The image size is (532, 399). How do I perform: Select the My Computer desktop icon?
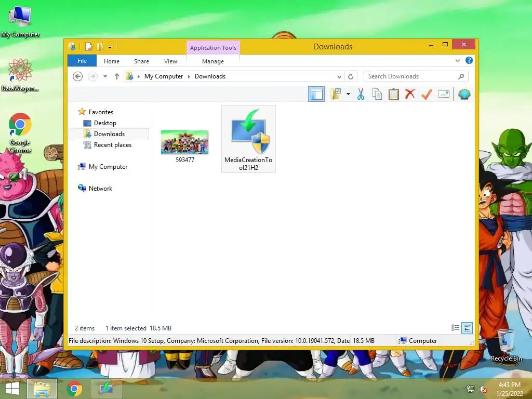pos(20,22)
